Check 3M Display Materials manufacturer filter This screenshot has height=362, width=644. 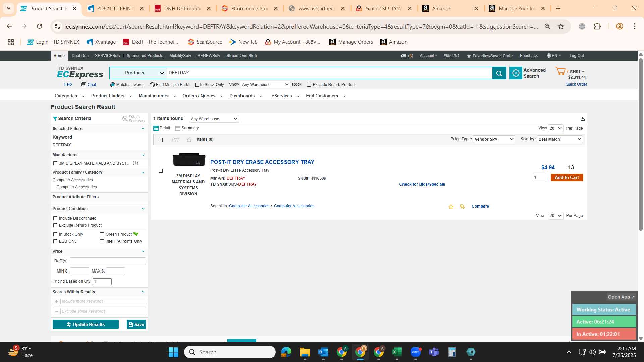pos(55,163)
